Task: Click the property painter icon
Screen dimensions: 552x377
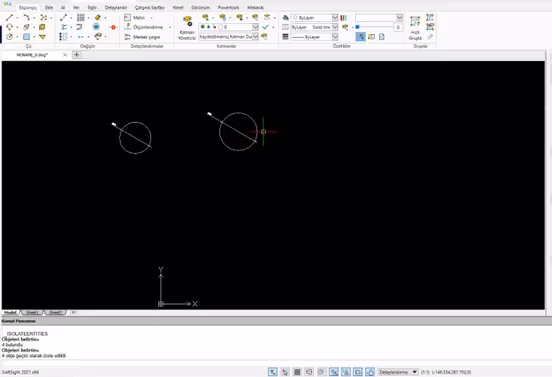Action: pyautogui.click(x=345, y=27)
